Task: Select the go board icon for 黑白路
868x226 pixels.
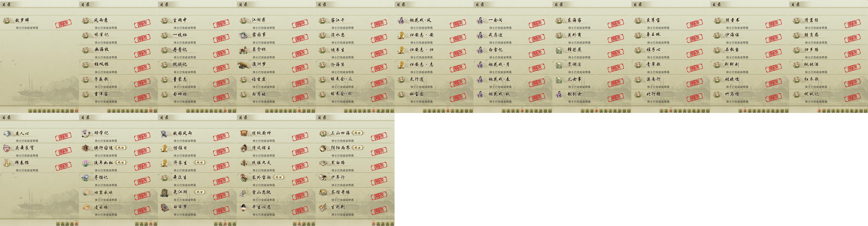Action: coord(322,163)
